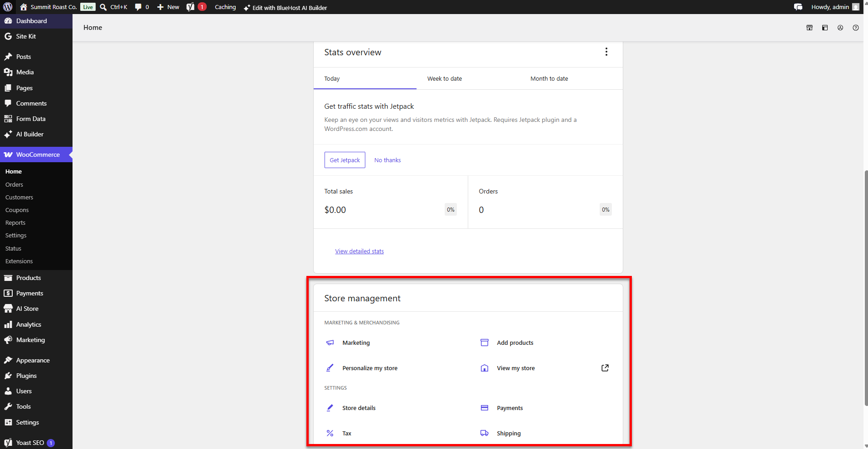Viewport: 868px width, 449px height.
Task: Open the Howdy, admin account menu
Action: coord(835,7)
